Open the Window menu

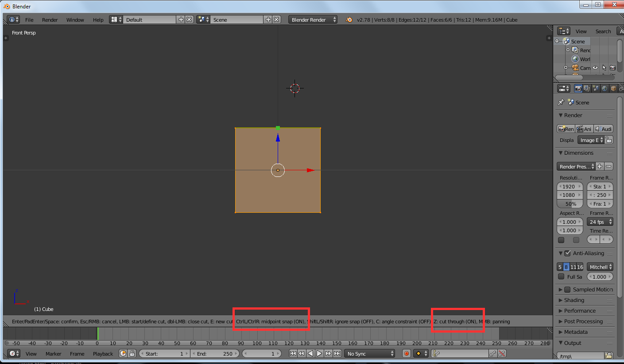click(x=75, y=20)
